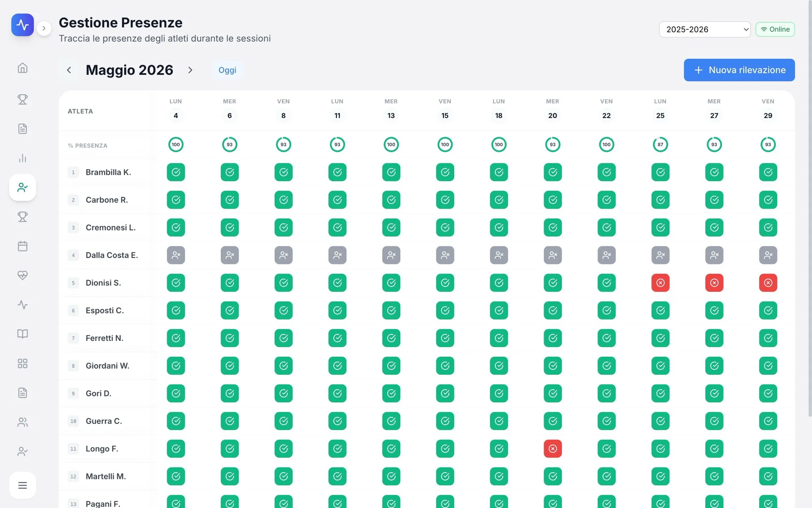The height and width of the screenshot is (508, 812).
Task: Open the open book sidebar icon
Action: (x=23, y=334)
